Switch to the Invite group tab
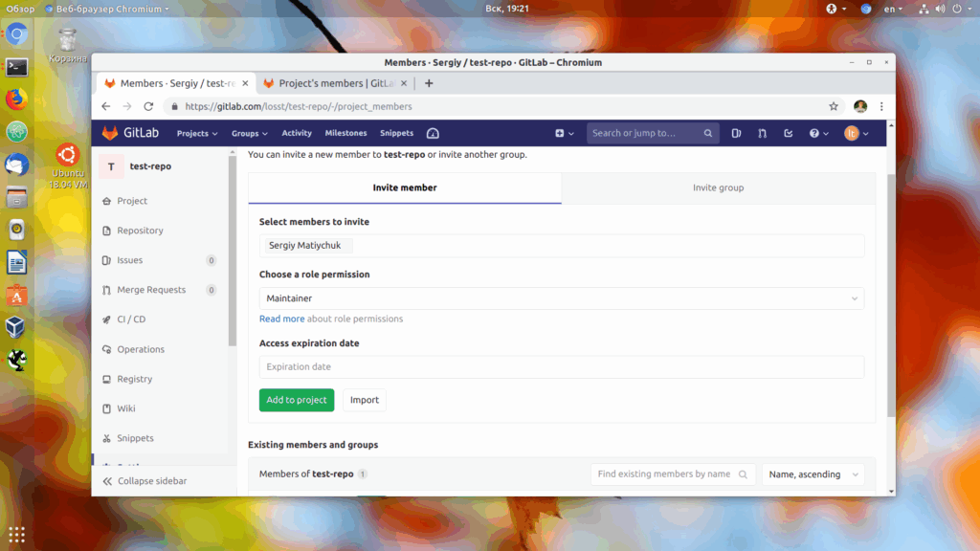 pyautogui.click(x=718, y=187)
